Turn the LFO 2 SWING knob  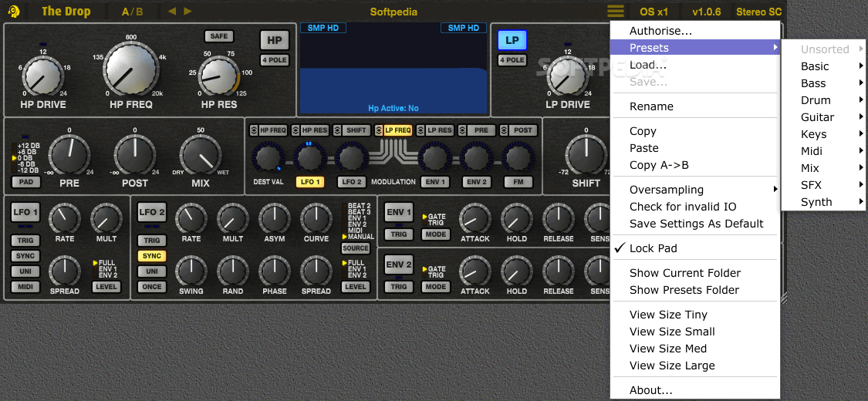tap(191, 271)
